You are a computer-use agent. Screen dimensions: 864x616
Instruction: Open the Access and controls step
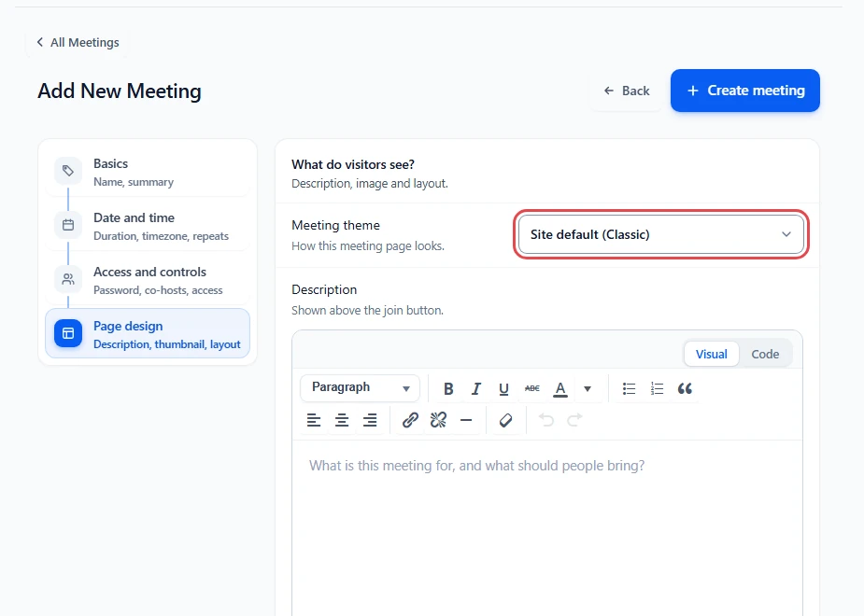[148, 280]
